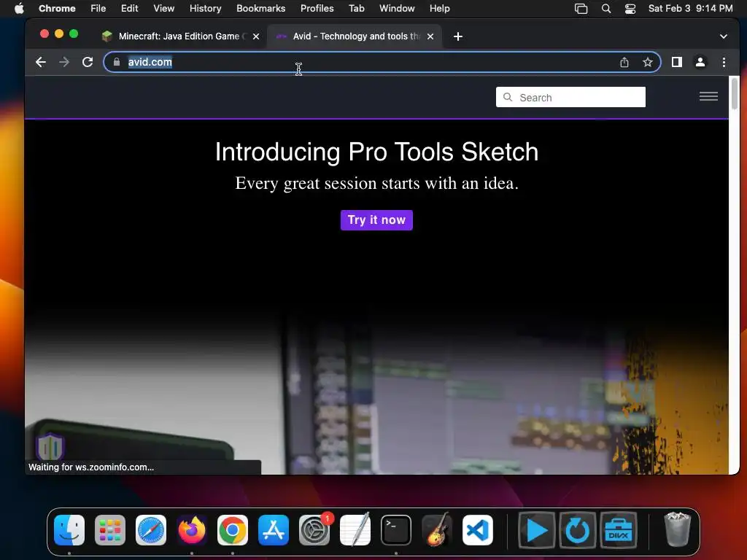Image resolution: width=747 pixels, height=560 pixels.
Task: Go back with the browser back arrow
Action: point(41,62)
